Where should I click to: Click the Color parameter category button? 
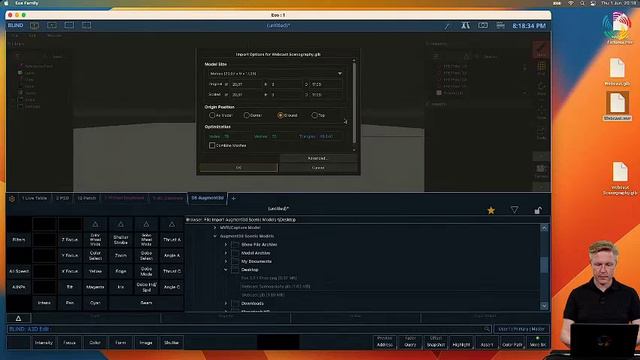[x=95, y=343]
